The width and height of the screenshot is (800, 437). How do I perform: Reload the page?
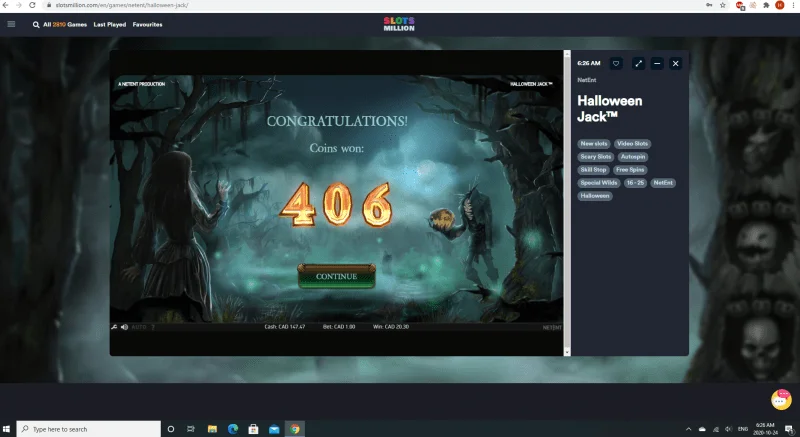pyautogui.click(x=32, y=5)
